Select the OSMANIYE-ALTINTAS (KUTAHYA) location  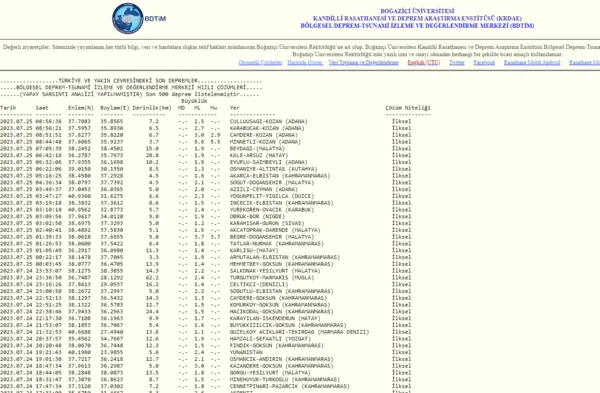[x=274, y=169]
